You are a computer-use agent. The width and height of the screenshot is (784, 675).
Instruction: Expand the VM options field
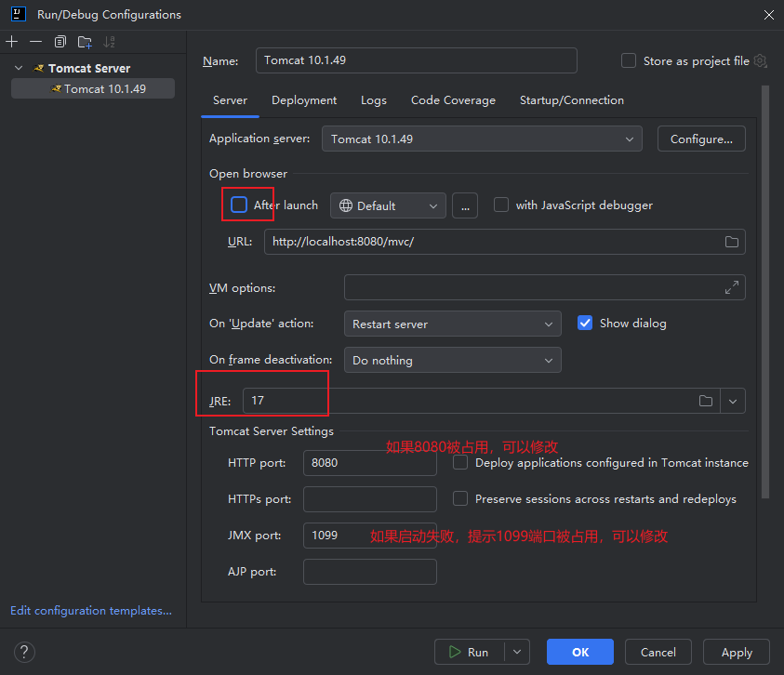(732, 287)
